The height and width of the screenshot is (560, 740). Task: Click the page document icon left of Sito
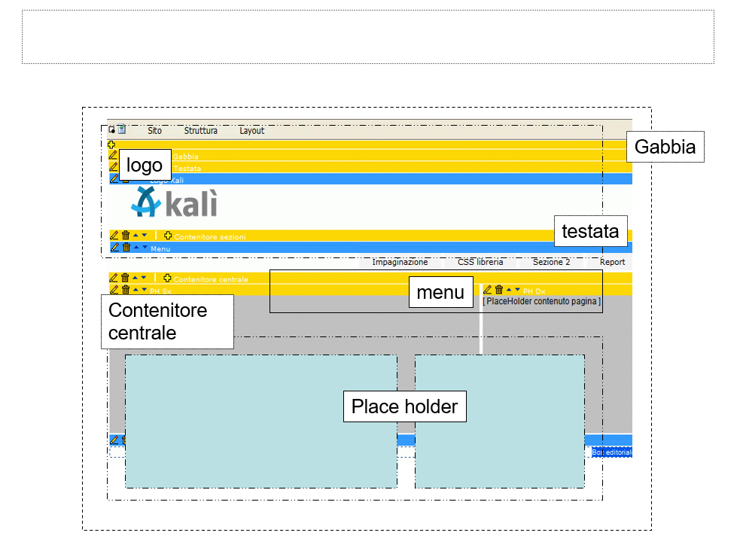point(122,129)
